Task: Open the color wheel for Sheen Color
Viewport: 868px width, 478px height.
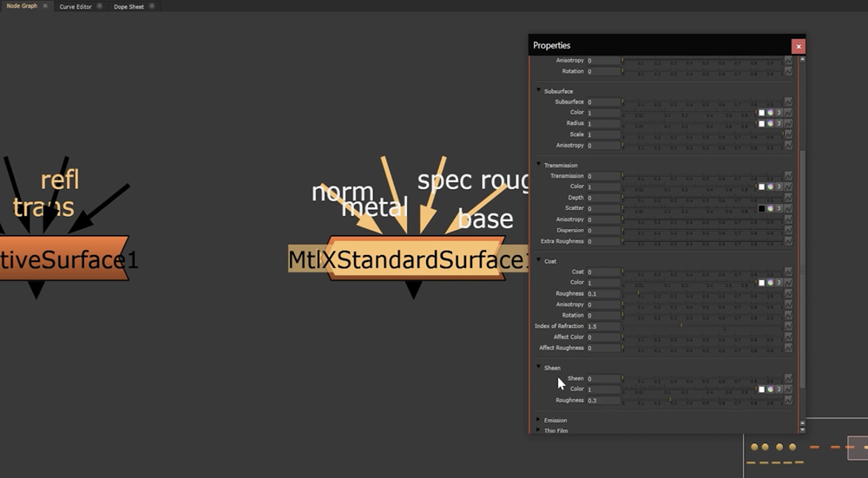Action: [770, 390]
